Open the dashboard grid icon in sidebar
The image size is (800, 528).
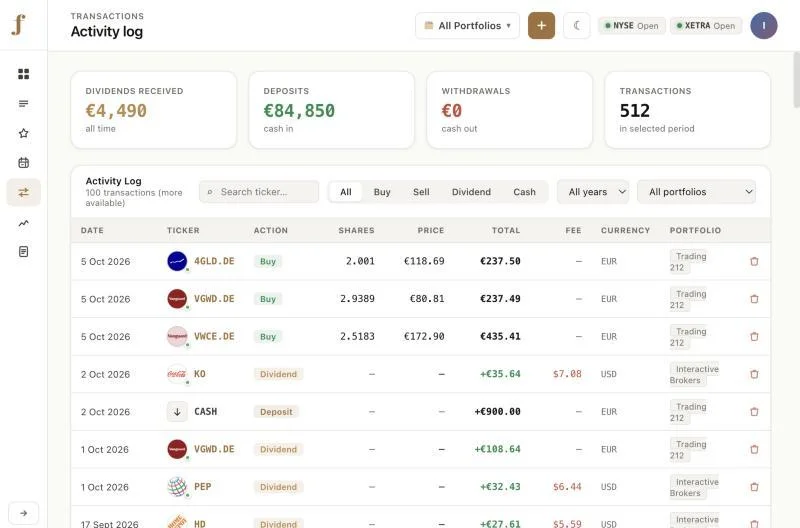[x=23, y=74]
